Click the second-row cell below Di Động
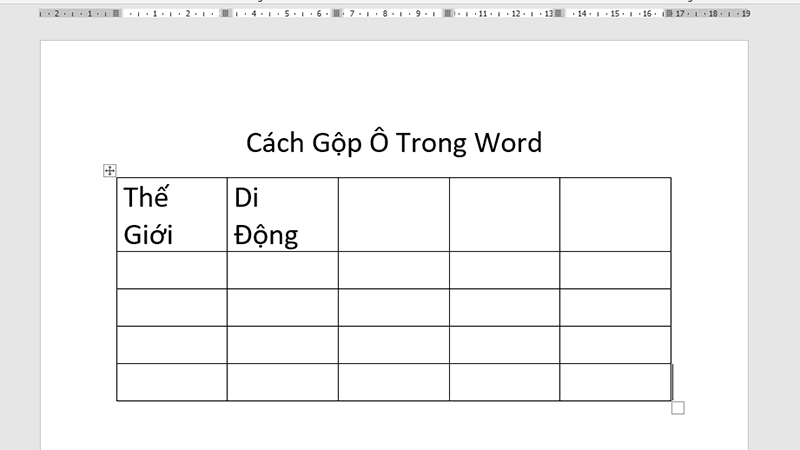Image resolution: width=800 pixels, height=450 pixels. [282, 270]
